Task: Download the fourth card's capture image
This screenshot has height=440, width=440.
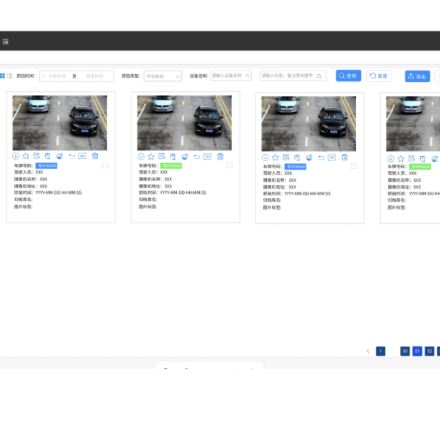Action: coord(391,159)
